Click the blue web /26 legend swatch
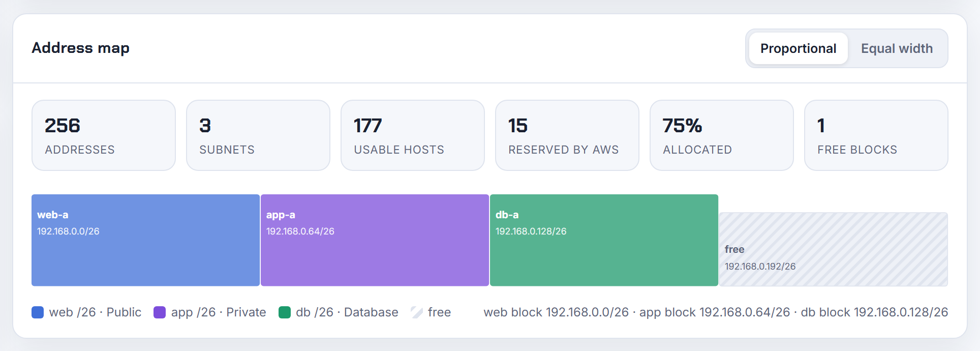The image size is (980, 351). 38,312
